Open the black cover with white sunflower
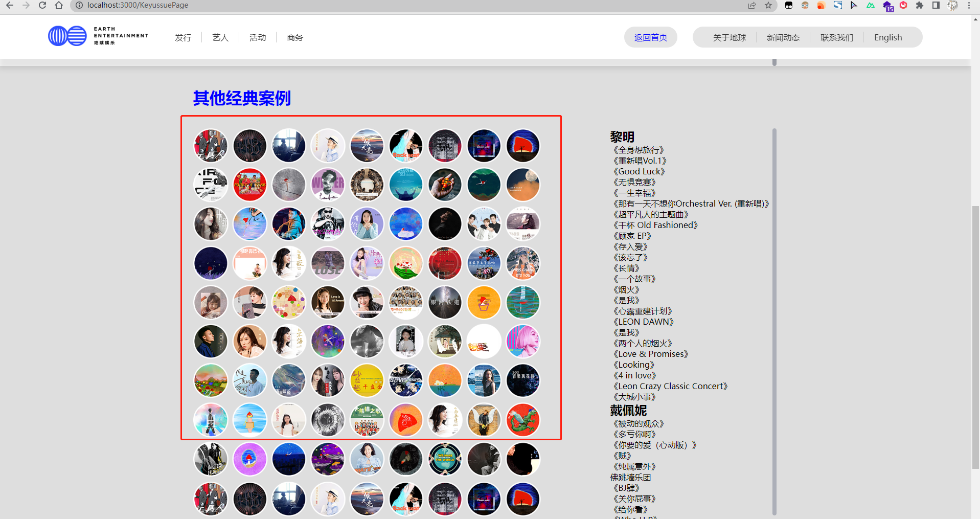 328,420
